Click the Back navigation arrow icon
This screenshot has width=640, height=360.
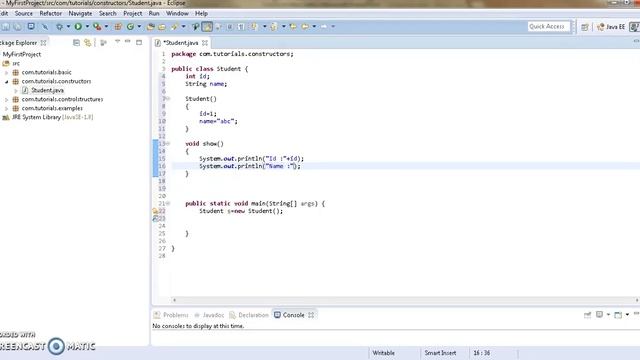(x=305, y=27)
